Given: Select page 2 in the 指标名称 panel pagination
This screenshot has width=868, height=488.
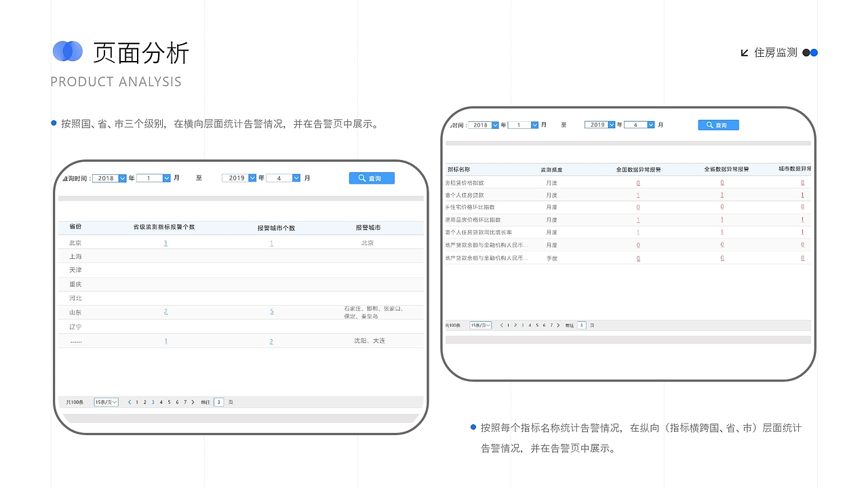Looking at the screenshot, I should coord(515,325).
